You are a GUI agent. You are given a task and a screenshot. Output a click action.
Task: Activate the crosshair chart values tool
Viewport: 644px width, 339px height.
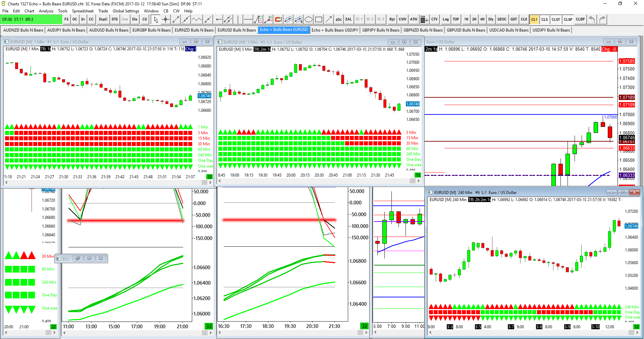[x=166, y=19]
